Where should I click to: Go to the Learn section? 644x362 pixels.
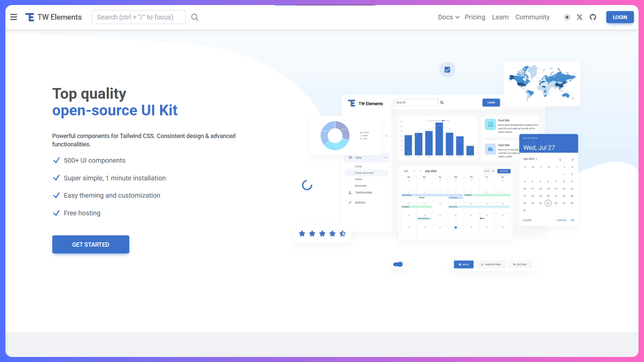click(x=500, y=17)
